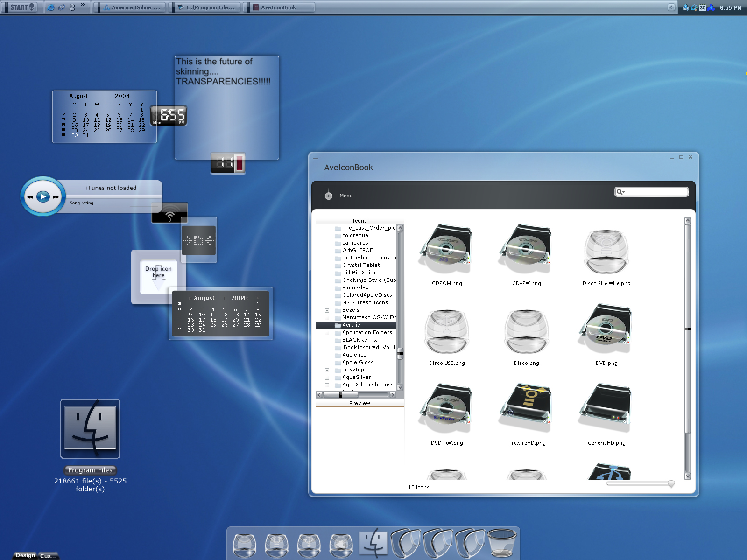Click the GenericHD.png drive icon

click(x=606, y=408)
